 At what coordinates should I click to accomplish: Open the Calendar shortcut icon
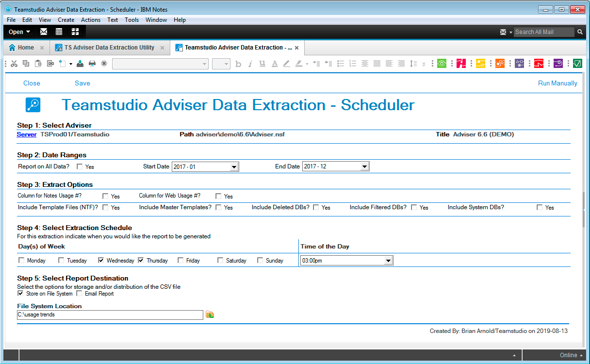point(59,32)
